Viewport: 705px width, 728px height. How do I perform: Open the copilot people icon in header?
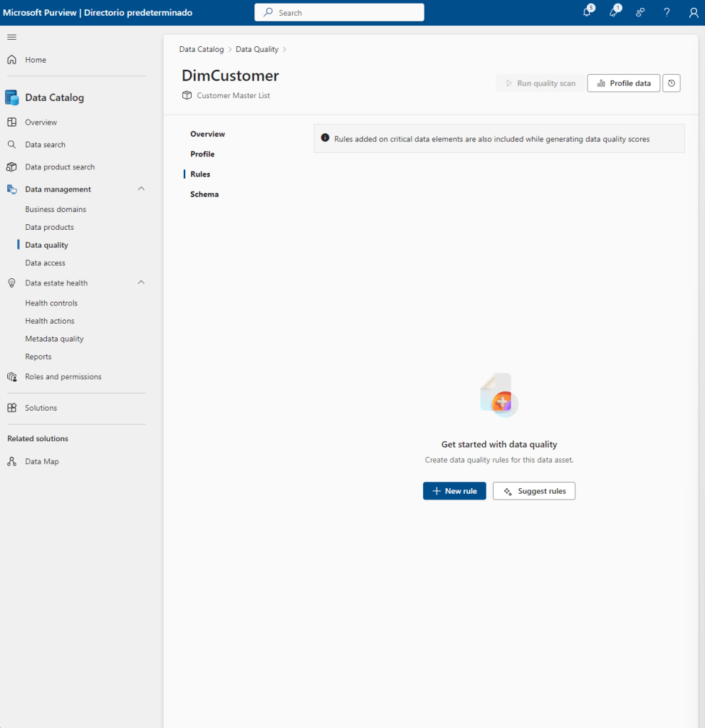(x=640, y=13)
